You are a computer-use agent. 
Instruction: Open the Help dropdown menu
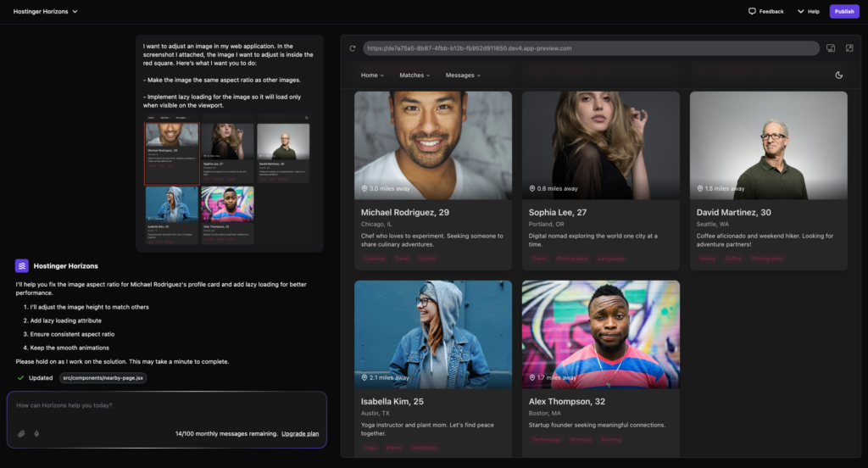(x=808, y=12)
